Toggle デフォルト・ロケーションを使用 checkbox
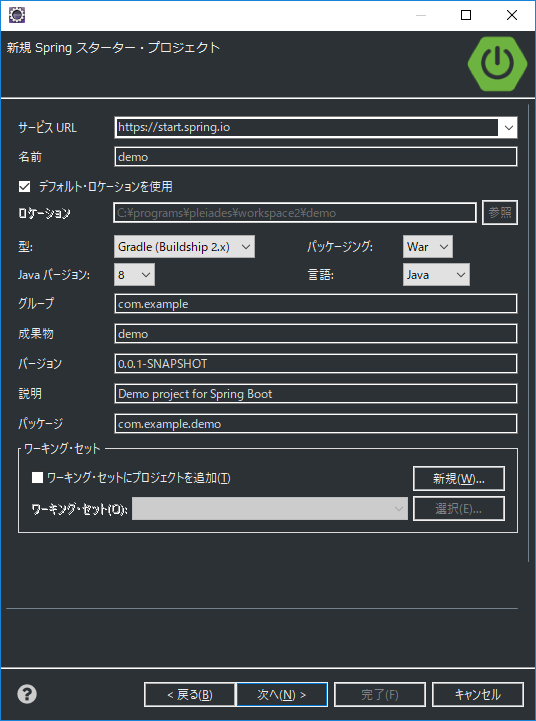Viewport: 536px width, 721px height. pos(24,187)
